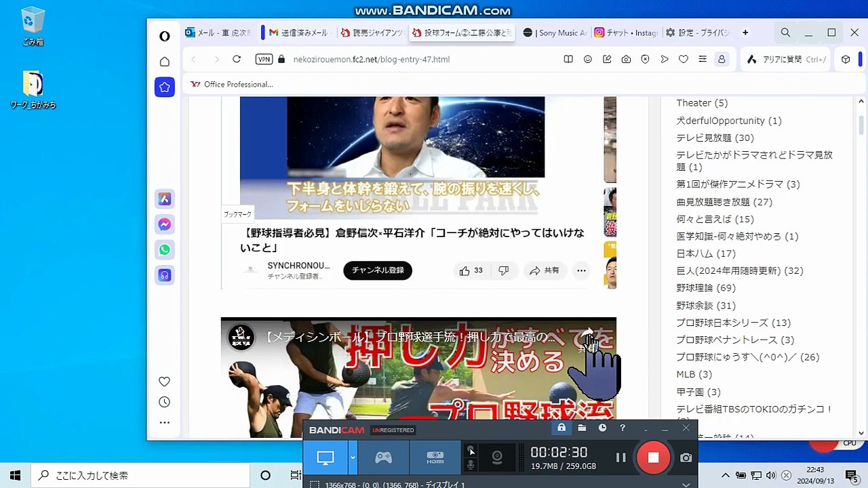Open the send flow arrow icon
The width and height of the screenshot is (868, 488).
[x=665, y=59]
